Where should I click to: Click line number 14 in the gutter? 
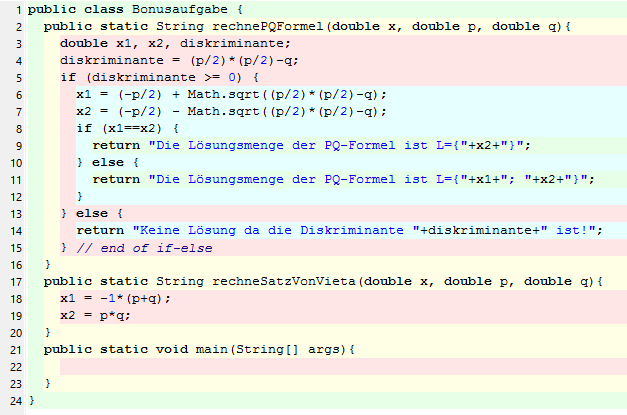(x=14, y=230)
